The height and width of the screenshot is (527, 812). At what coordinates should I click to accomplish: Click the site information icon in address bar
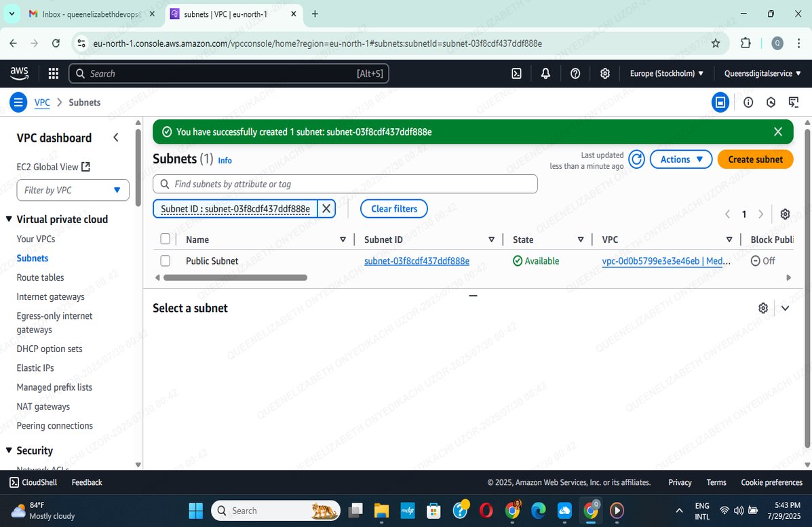81,43
